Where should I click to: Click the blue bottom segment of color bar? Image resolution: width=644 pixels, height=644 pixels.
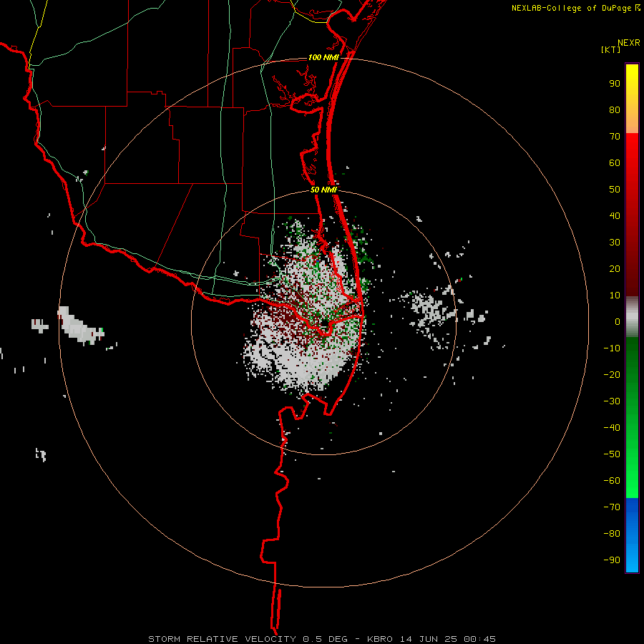coord(632,535)
